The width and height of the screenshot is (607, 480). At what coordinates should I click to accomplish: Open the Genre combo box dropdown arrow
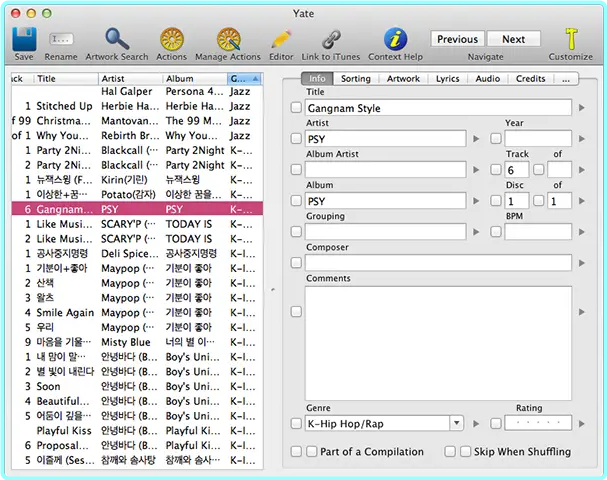pos(456,423)
